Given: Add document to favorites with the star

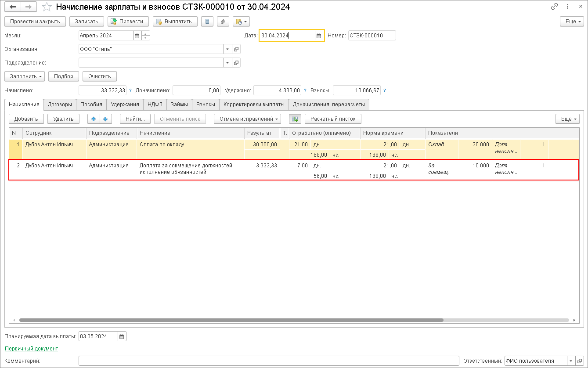Looking at the screenshot, I should point(46,7).
